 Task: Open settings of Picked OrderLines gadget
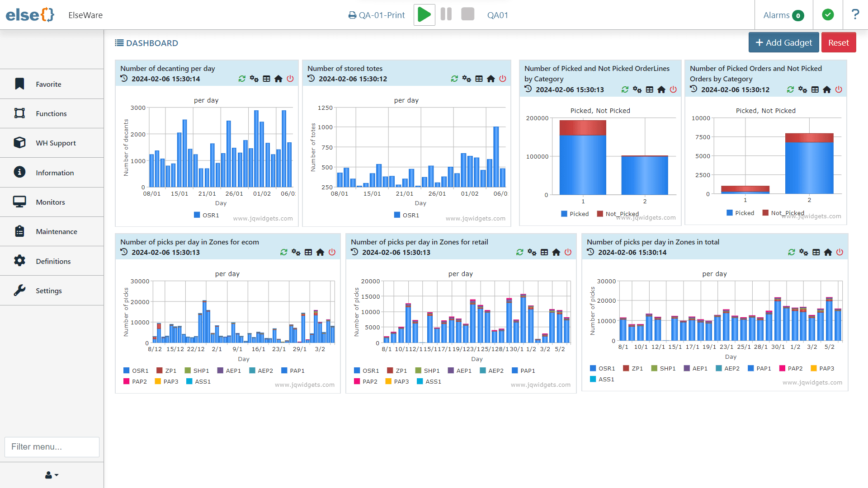pyautogui.click(x=637, y=89)
